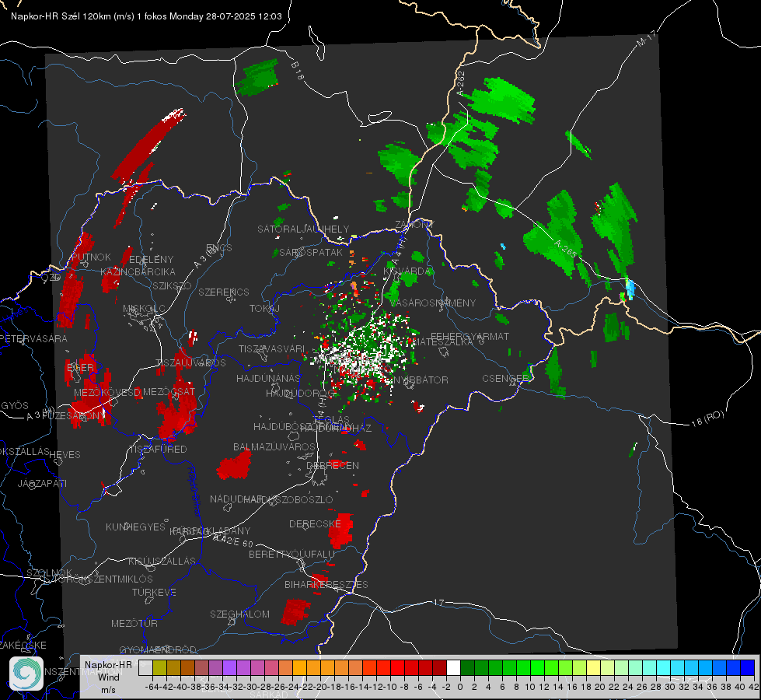761x700 pixels.
Task: Click the B 18 road label
Action: pyautogui.click(x=298, y=71)
